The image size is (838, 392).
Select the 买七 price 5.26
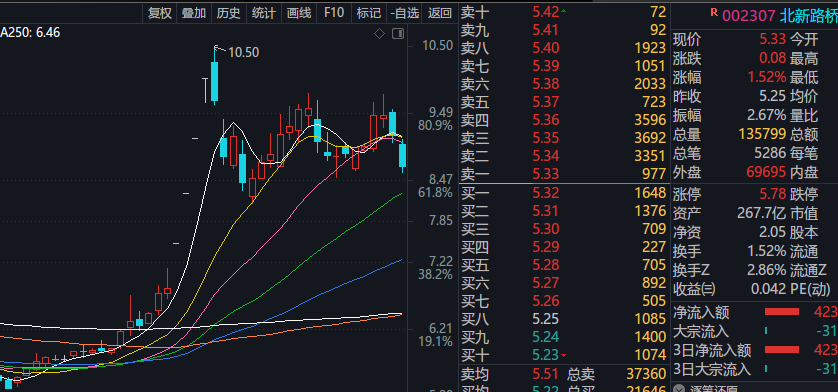(546, 301)
